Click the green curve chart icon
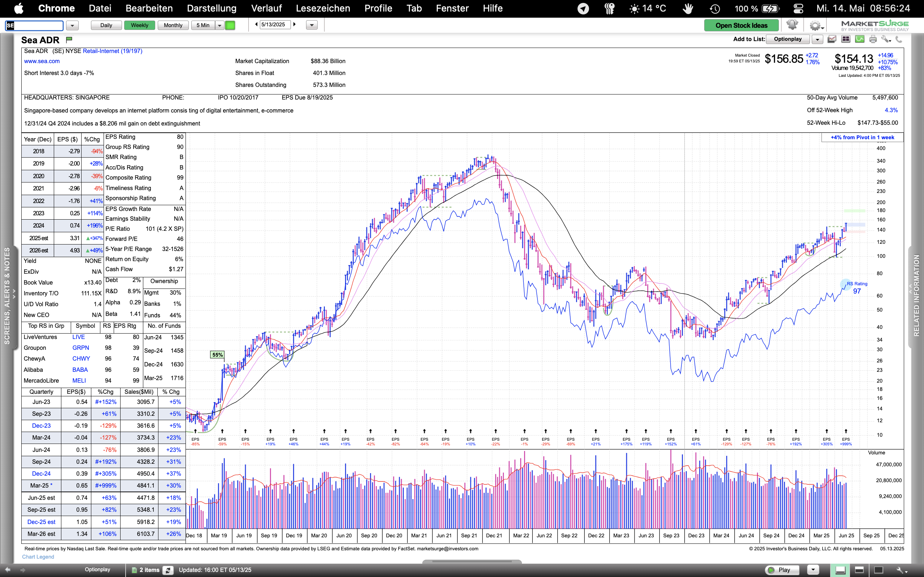Screen dimensions: 924x577 859,39
